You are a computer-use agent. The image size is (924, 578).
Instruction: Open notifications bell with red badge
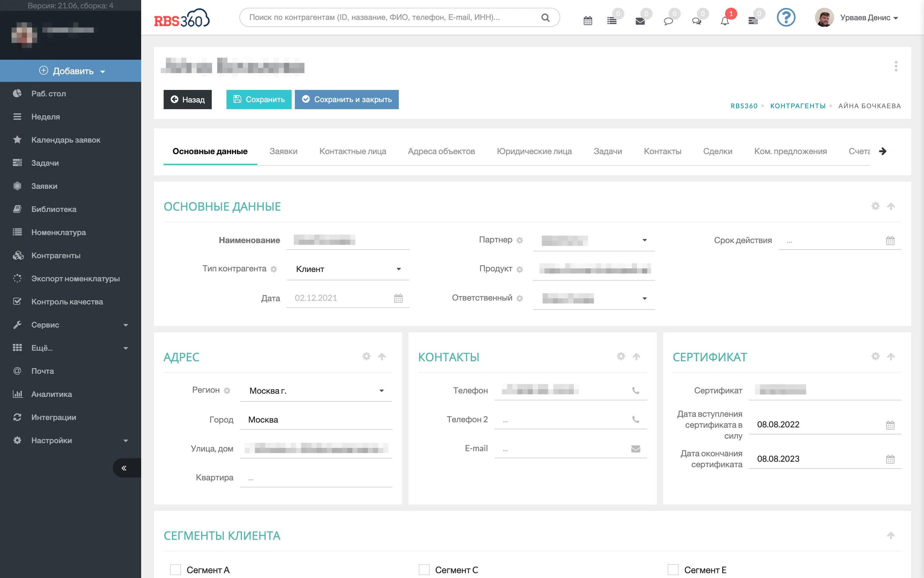725,21
